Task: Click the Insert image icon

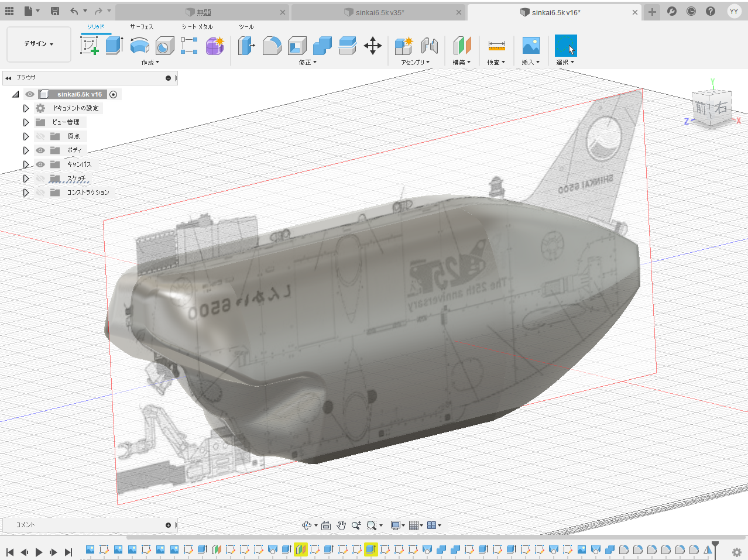Action: click(531, 46)
